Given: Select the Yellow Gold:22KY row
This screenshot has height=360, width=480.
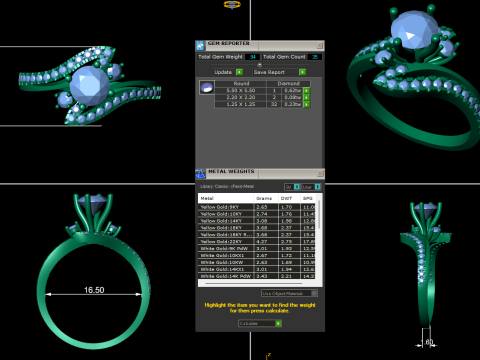Looking at the screenshot, I should [257, 242].
